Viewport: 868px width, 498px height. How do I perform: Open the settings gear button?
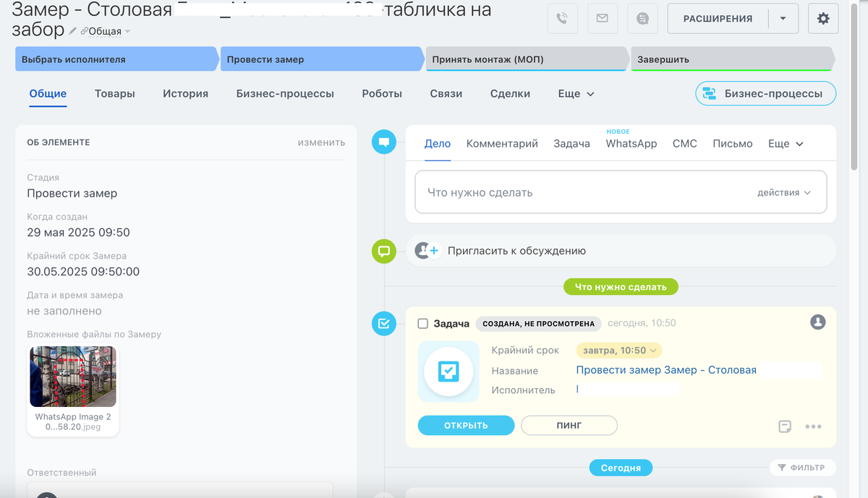coord(823,19)
